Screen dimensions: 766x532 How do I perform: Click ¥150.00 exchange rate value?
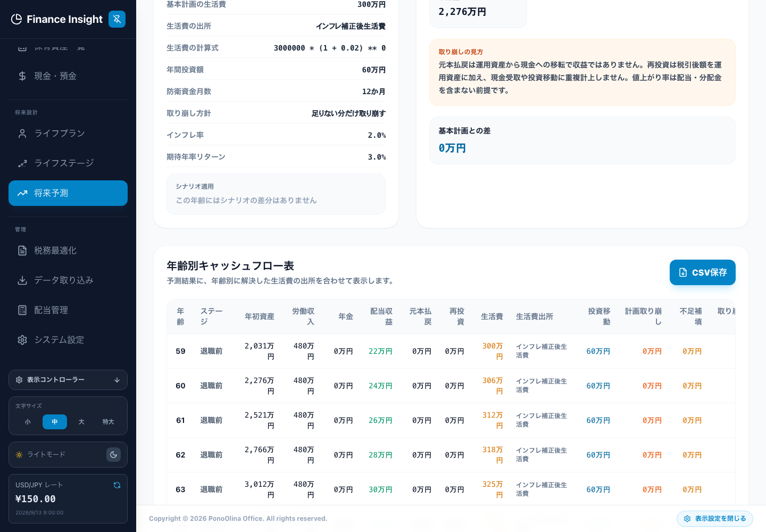click(36, 499)
